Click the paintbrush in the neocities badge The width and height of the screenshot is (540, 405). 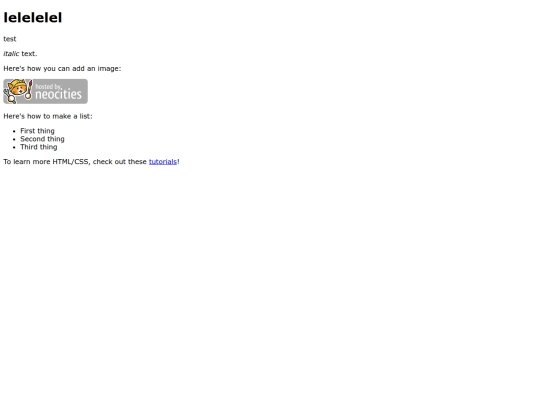29,90
